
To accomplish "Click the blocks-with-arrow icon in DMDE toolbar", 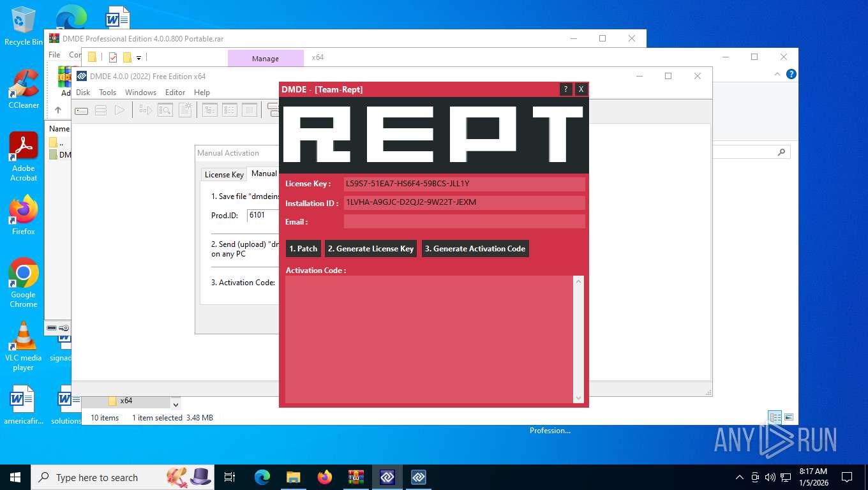I will tap(146, 110).
